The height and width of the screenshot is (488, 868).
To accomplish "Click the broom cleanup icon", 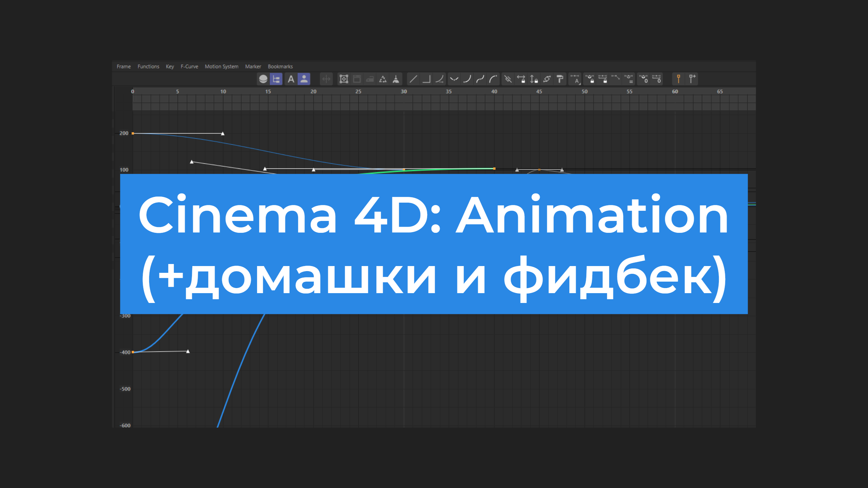I will 396,79.
